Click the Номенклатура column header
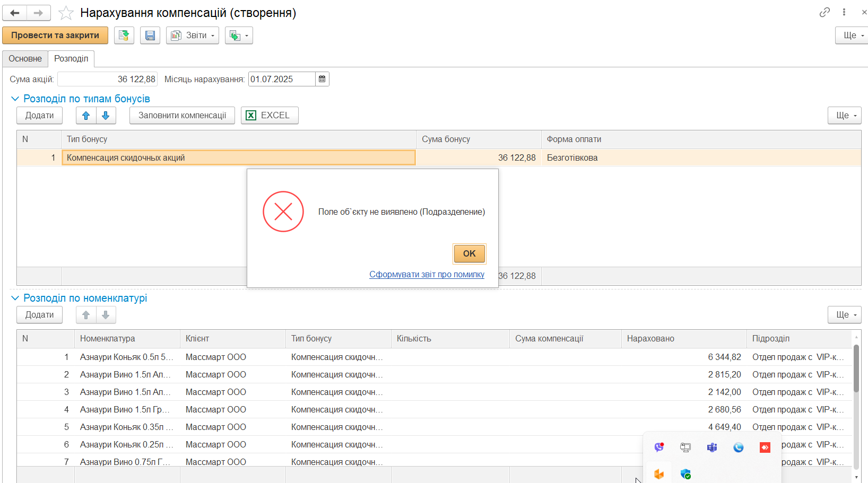This screenshot has height=483, width=868. (x=127, y=339)
